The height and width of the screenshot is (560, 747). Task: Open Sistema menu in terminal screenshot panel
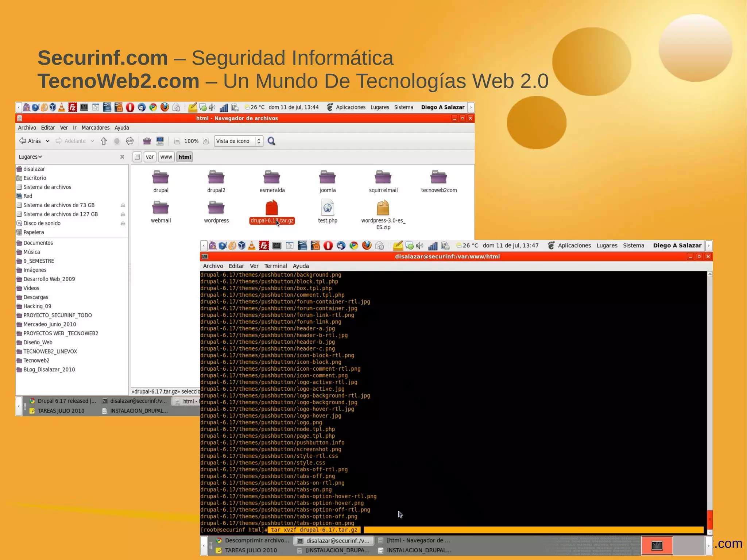coord(634,246)
